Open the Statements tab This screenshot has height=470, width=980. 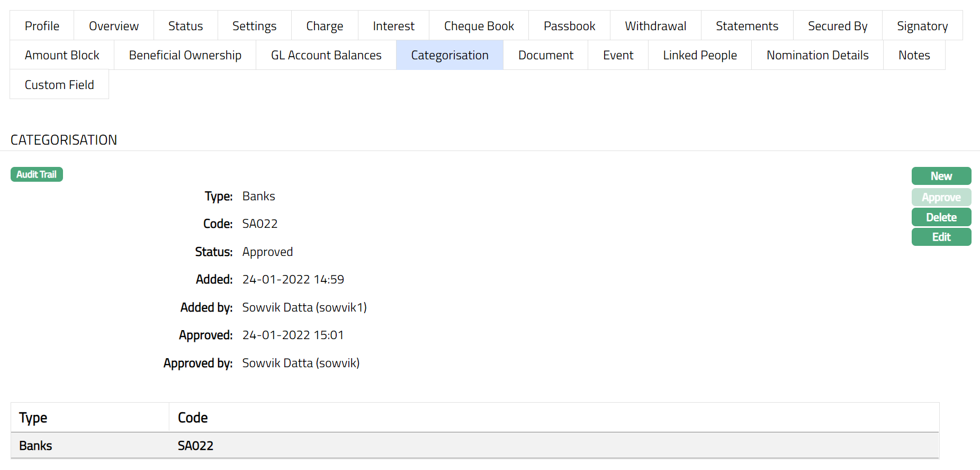[747, 26]
